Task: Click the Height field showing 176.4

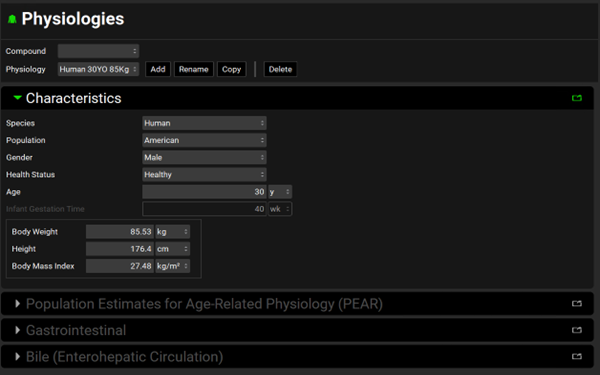Action: tap(120, 249)
